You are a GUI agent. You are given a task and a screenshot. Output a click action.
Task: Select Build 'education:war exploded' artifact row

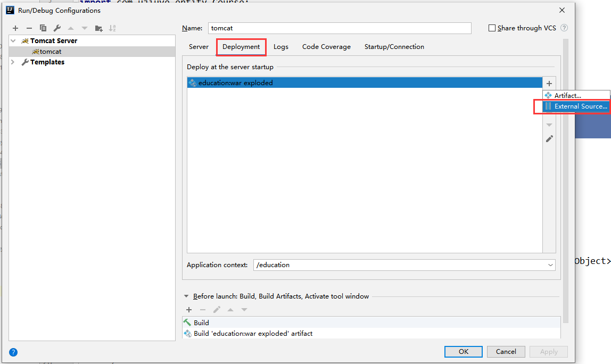(371, 334)
